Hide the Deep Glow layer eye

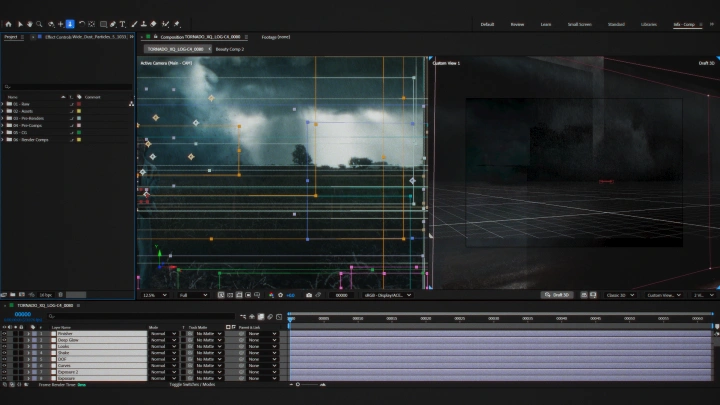click(5, 340)
